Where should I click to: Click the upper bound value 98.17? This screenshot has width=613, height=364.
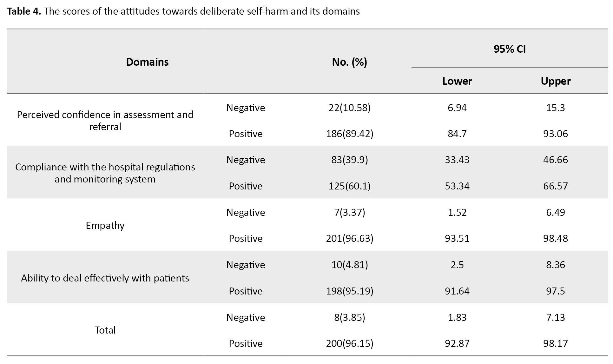[x=556, y=343]
